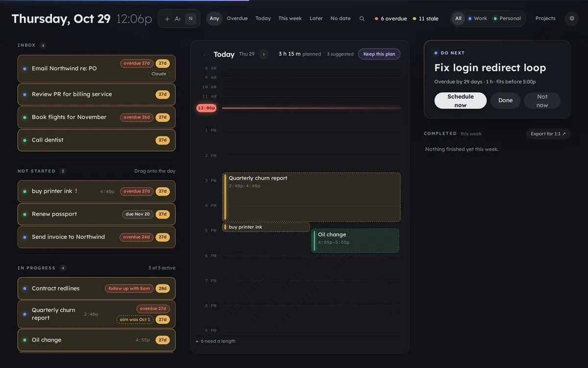Open the Oil change calendar block
This screenshot has width=588, height=368.
[x=355, y=241]
